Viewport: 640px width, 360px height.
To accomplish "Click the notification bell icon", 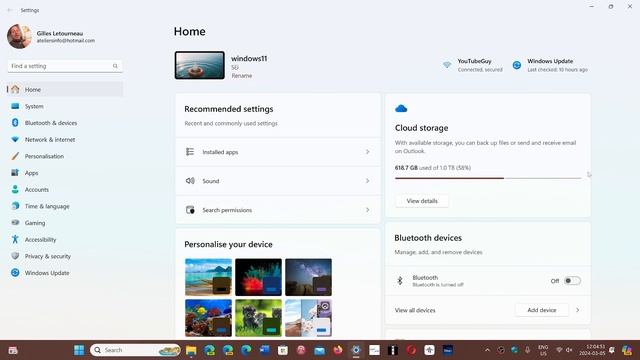I will (x=612, y=350).
